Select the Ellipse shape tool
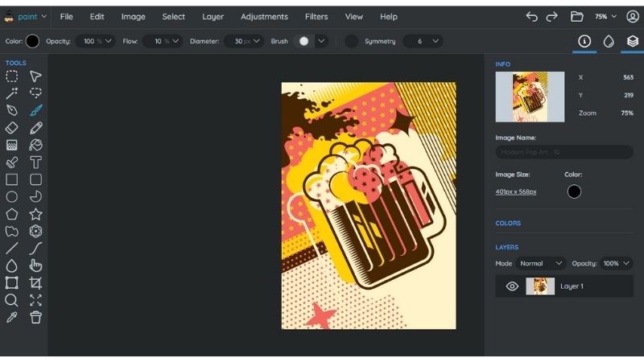 pos(11,197)
